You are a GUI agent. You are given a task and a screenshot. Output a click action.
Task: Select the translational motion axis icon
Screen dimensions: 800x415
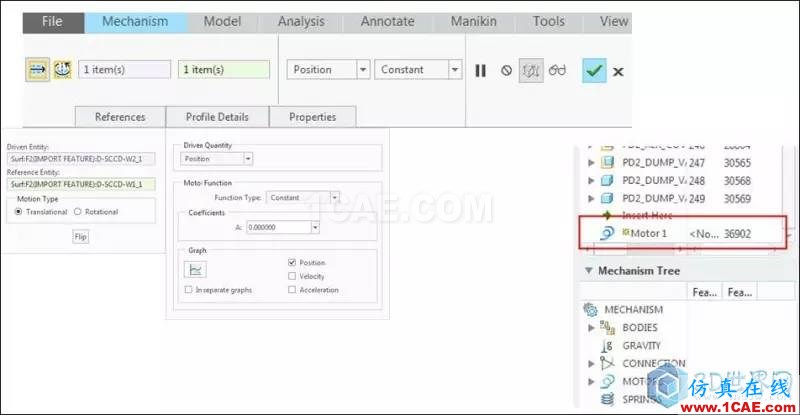pyautogui.click(x=38, y=70)
